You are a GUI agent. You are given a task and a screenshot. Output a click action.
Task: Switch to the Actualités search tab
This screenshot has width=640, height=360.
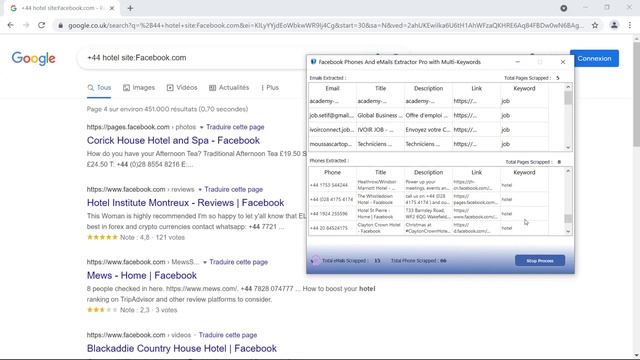coord(229,87)
